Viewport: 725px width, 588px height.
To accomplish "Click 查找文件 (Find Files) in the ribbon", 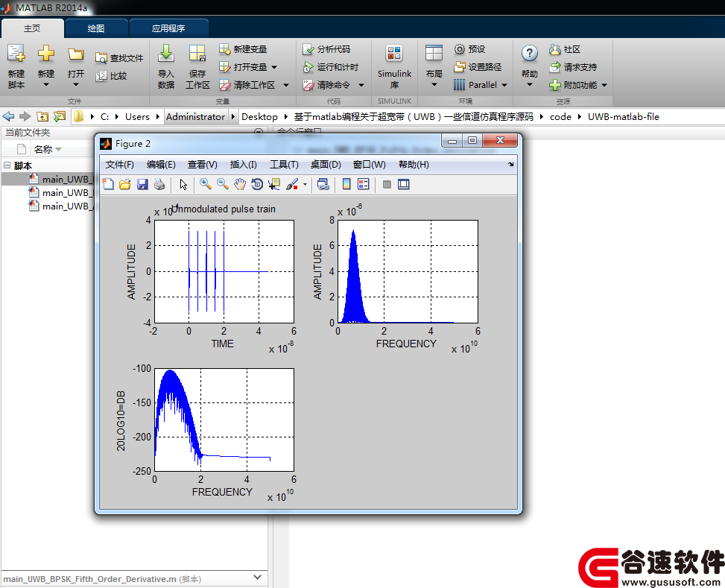I will (x=119, y=58).
